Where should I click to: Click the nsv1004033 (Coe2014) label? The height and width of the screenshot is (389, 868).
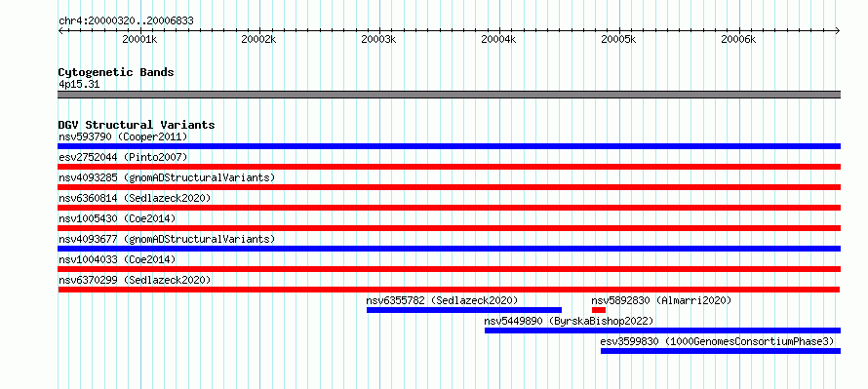117,259
